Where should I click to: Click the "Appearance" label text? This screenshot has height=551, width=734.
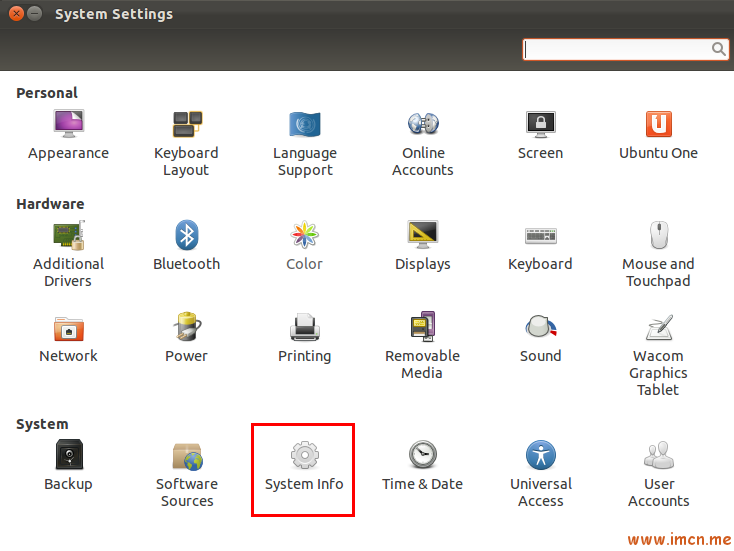pyautogui.click(x=68, y=154)
